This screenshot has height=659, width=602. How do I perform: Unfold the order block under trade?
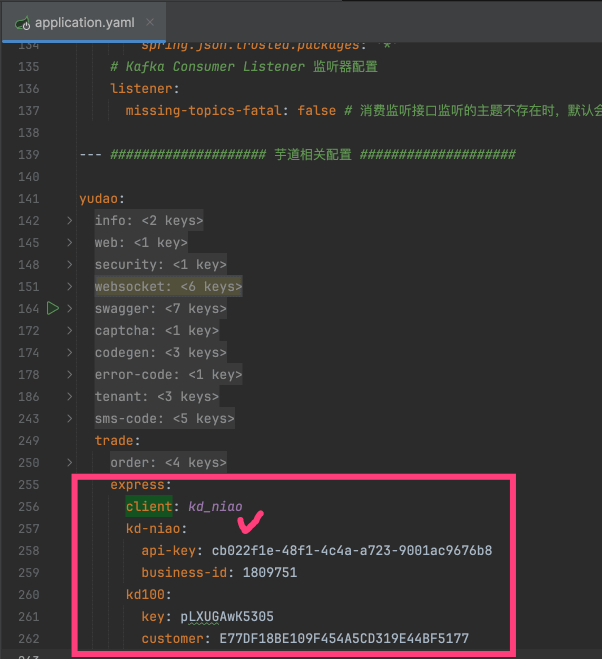69,462
